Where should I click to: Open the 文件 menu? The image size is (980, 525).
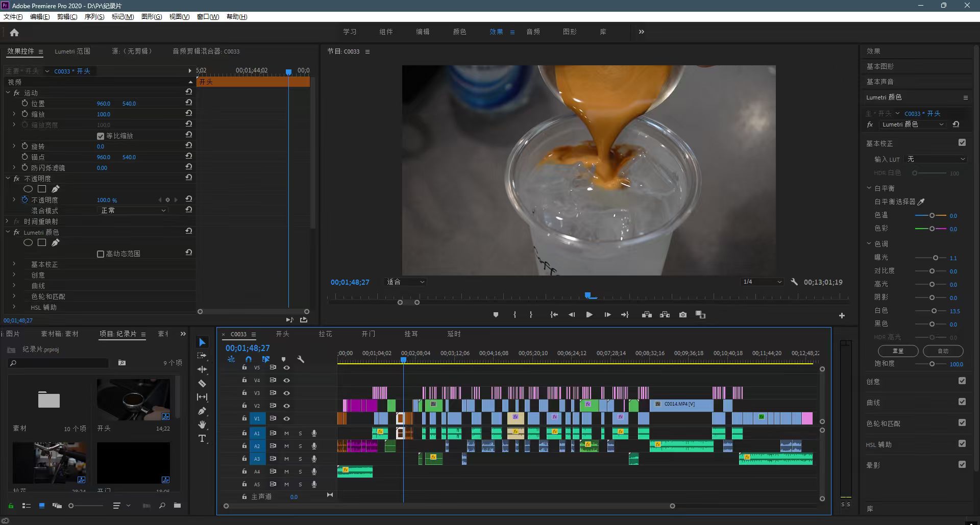pyautogui.click(x=13, y=17)
